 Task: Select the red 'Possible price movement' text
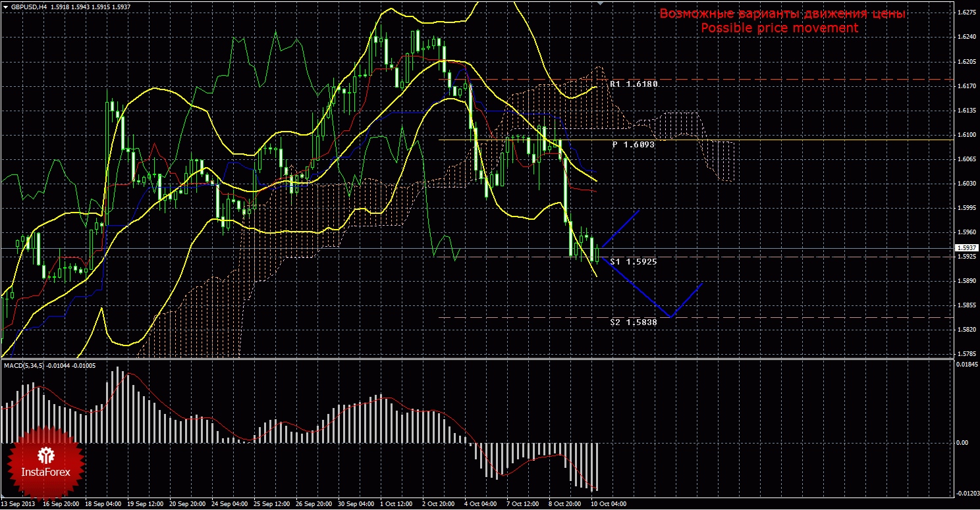779,28
